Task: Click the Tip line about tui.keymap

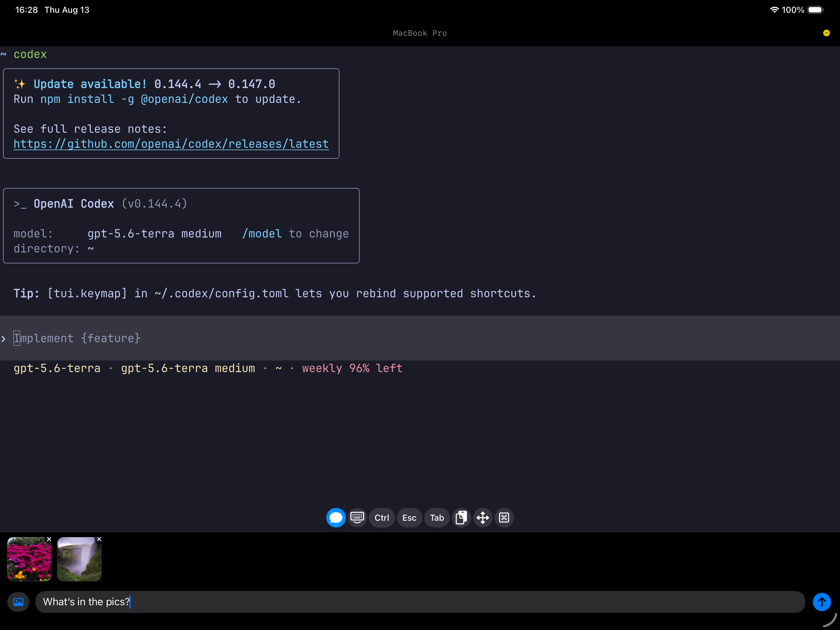Action: (x=275, y=293)
